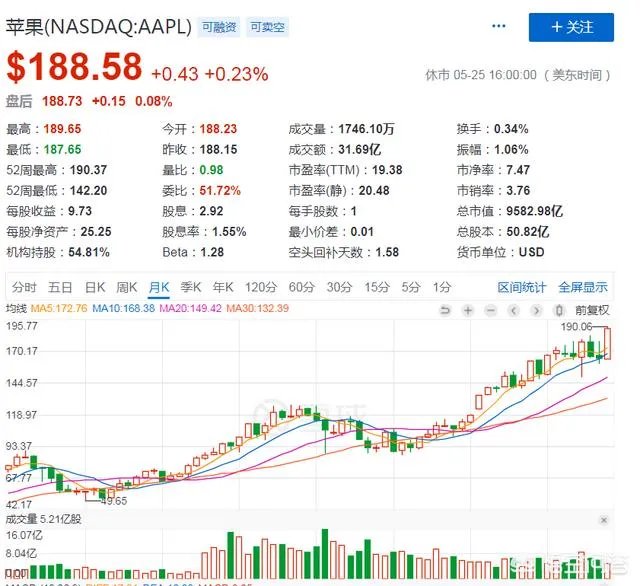This screenshot has width=640, height=586.
Task: Switch to the 季K chart tab
Action: 191,287
